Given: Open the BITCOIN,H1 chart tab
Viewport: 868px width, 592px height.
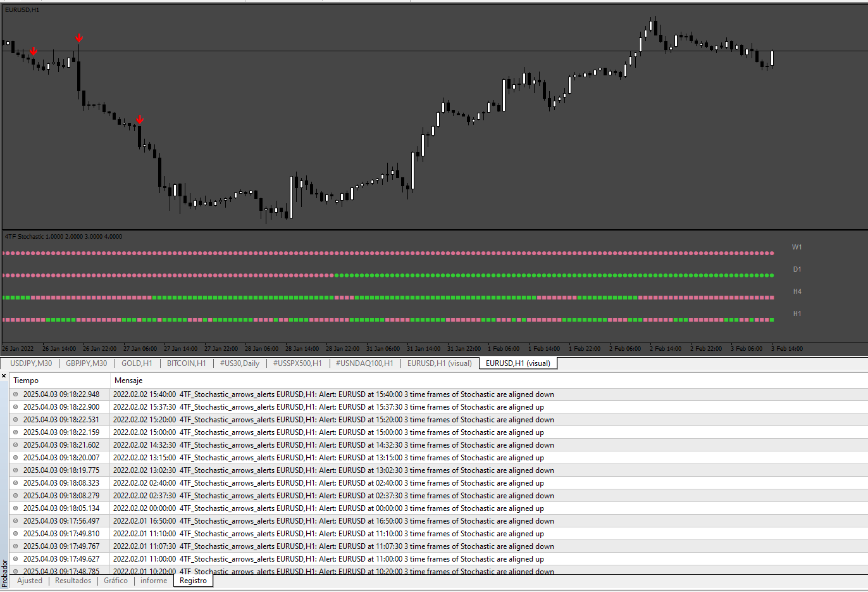Looking at the screenshot, I should pos(187,363).
